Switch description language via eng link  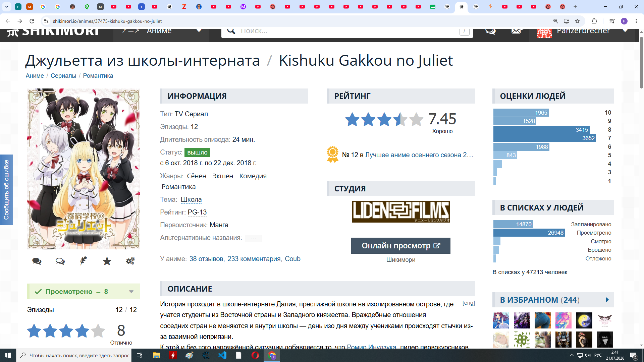coord(469,303)
